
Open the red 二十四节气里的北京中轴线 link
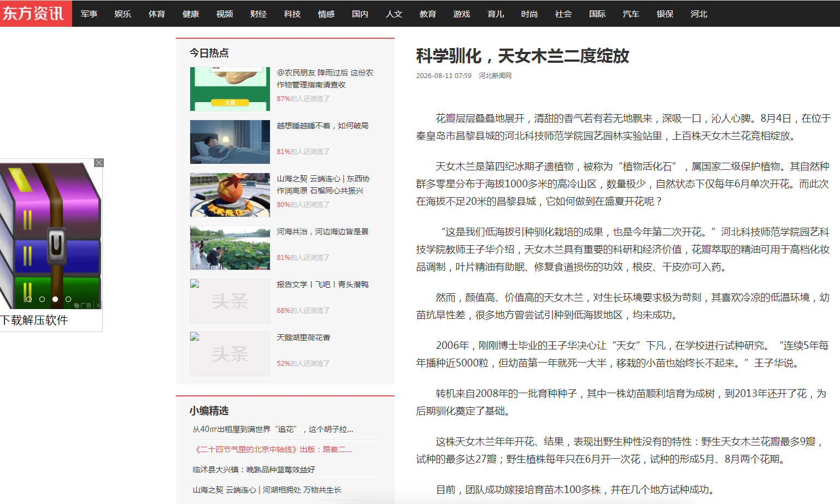(272, 449)
